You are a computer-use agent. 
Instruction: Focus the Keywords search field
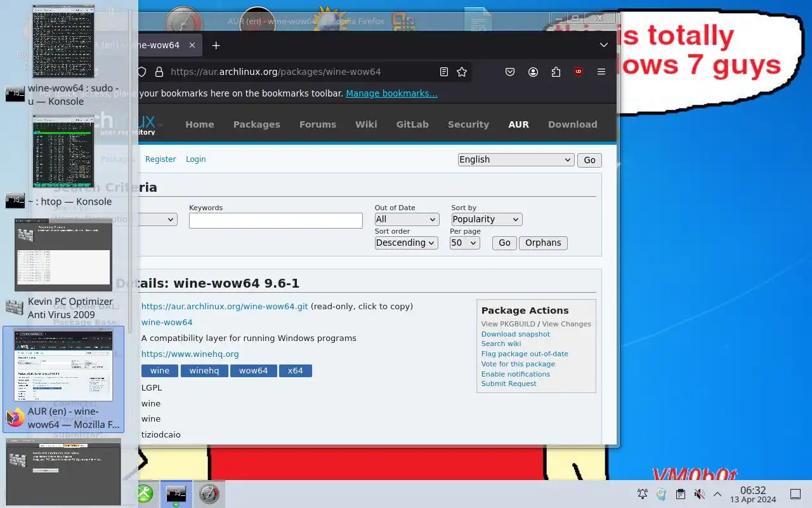[276, 220]
